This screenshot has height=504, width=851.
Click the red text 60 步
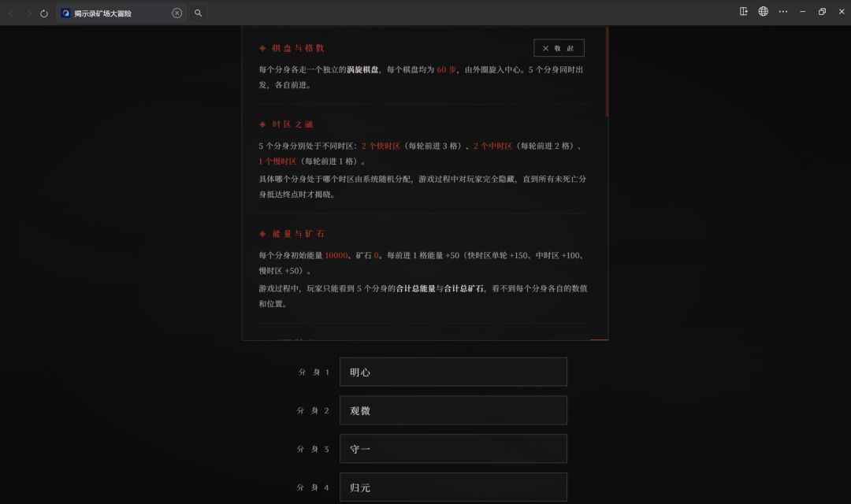446,69
